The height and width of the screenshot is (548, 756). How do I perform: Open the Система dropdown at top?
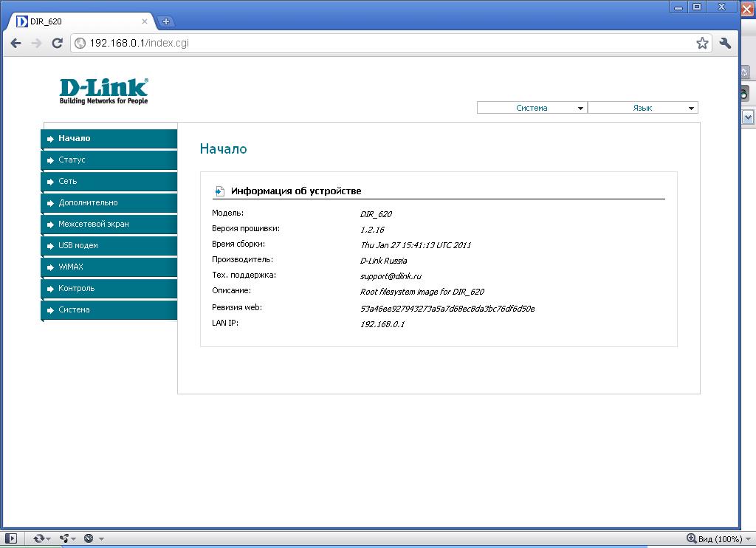pyautogui.click(x=532, y=108)
